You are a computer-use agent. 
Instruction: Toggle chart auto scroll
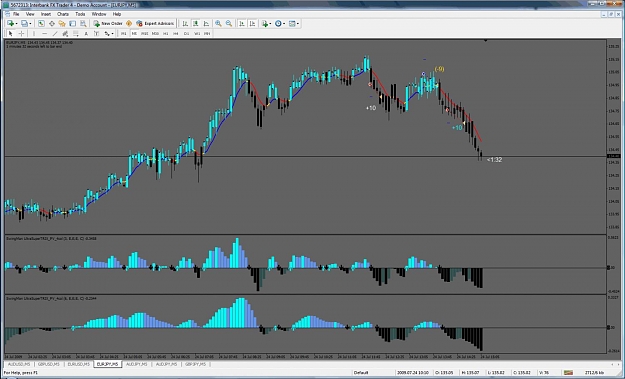[242, 24]
